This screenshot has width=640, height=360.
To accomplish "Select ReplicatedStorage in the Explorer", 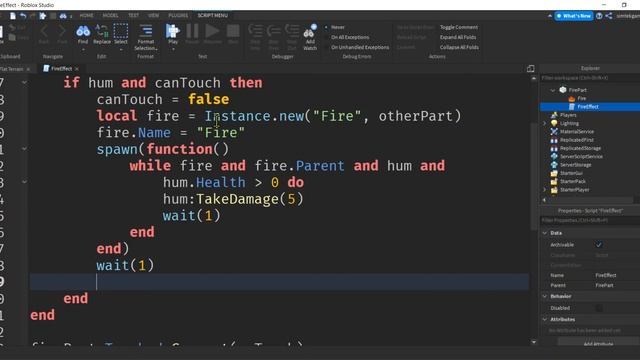I will click(580, 148).
